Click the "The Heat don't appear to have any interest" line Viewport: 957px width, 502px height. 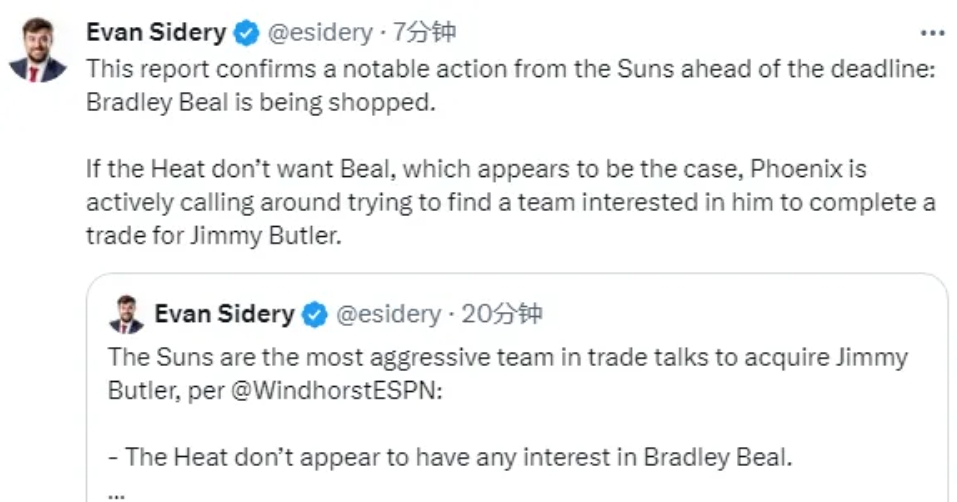click(449, 457)
